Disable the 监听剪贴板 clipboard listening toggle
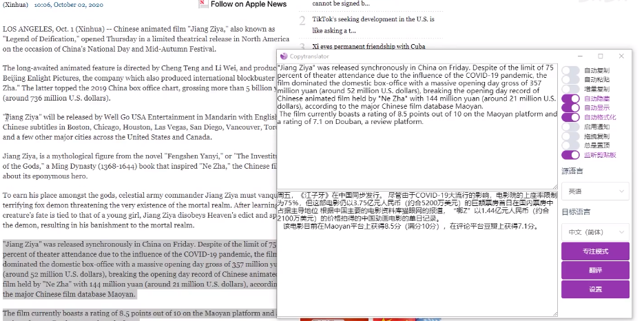Viewport: 644px width, 321px height. pos(570,155)
